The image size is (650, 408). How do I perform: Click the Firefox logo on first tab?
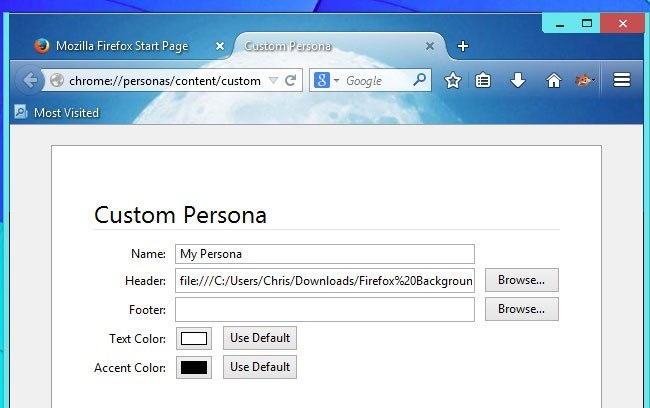42,46
